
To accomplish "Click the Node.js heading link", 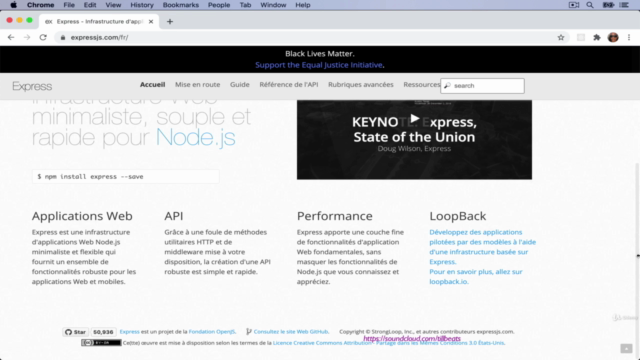I will pos(196,137).
